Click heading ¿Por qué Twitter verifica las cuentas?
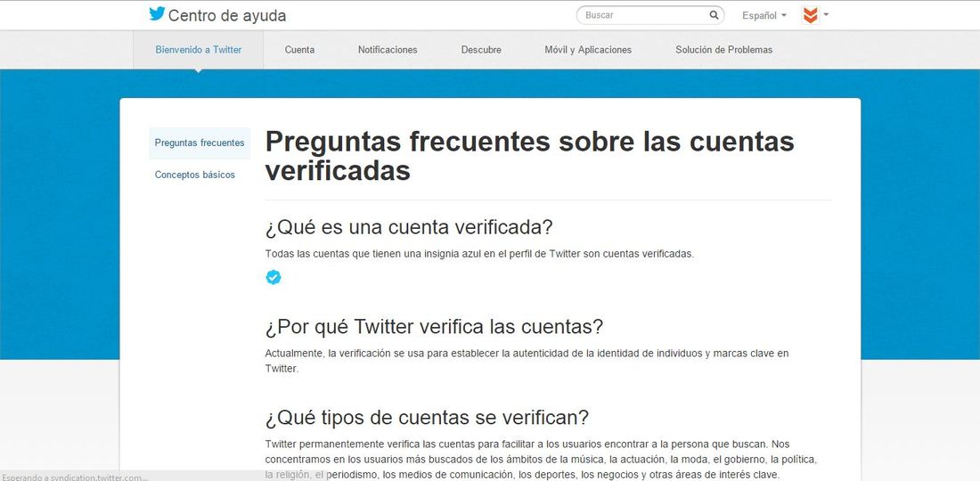980x481 pixels. click(x=434, y=326)
